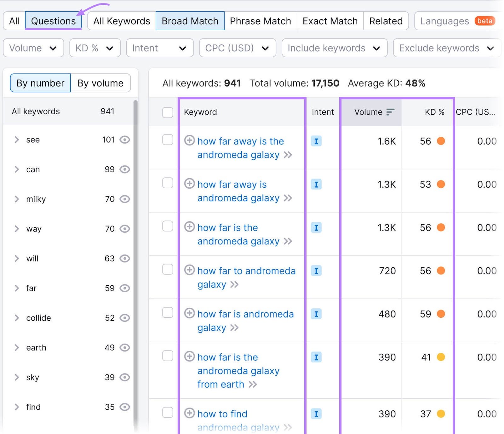Open the Include keywords dropdown
The width and height of the screenshot is (504, 434).
point(335,48)
